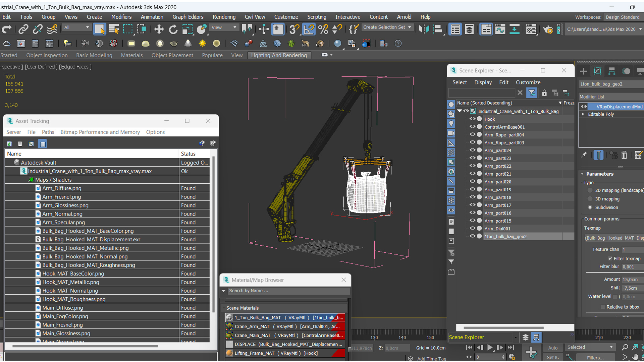Toggle visibility of Arm_Dial001
Screen dimensions: 644x362
click(472, 228)
